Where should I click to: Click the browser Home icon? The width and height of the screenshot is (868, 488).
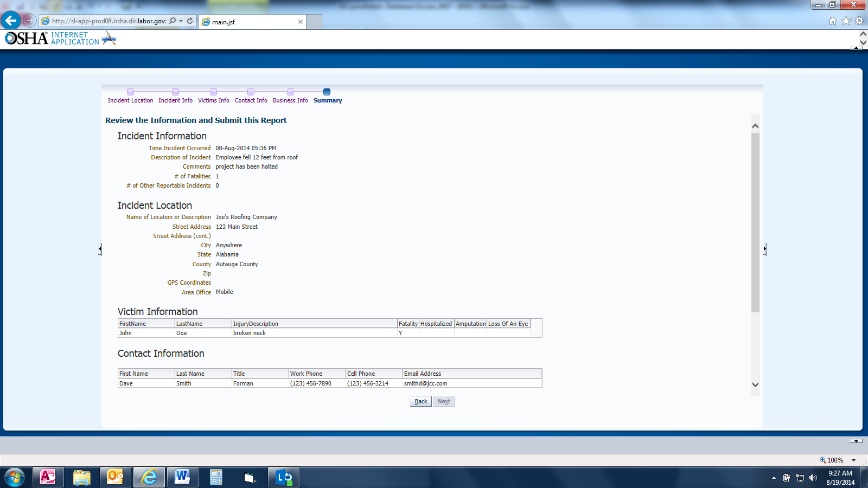[x=833, y=21]
